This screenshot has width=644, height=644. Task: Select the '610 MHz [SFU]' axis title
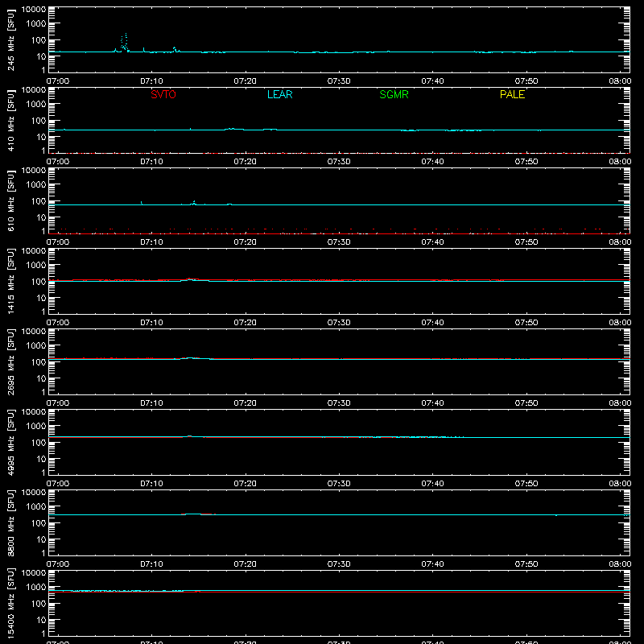tap(11, 200)
